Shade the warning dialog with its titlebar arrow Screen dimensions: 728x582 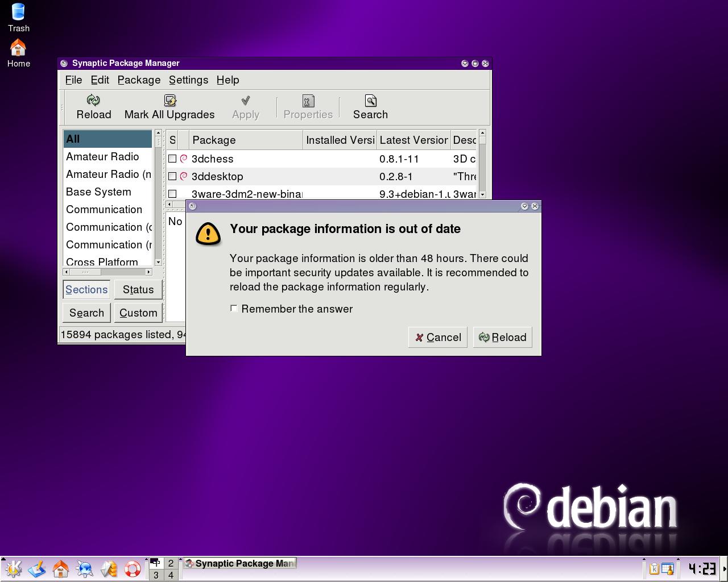(x=524, y=206)
